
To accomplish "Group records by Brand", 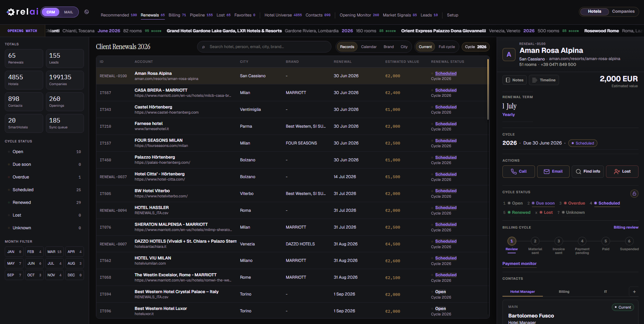I will pos(389,47).
